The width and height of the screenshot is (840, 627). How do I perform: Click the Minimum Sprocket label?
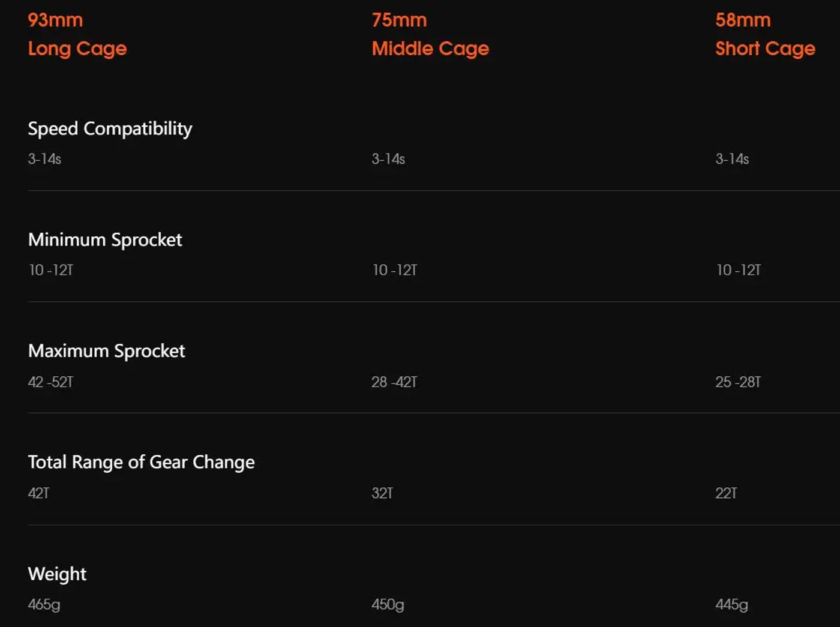tap(105, 239)
